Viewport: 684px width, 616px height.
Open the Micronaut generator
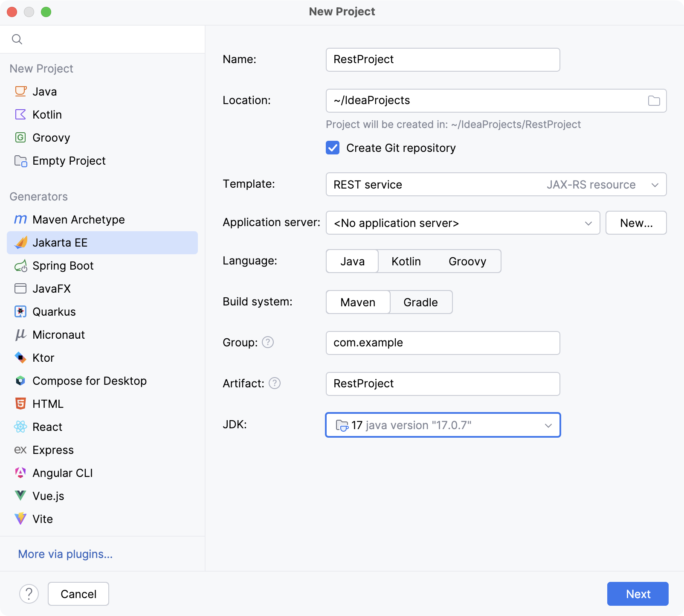point(58,334)
